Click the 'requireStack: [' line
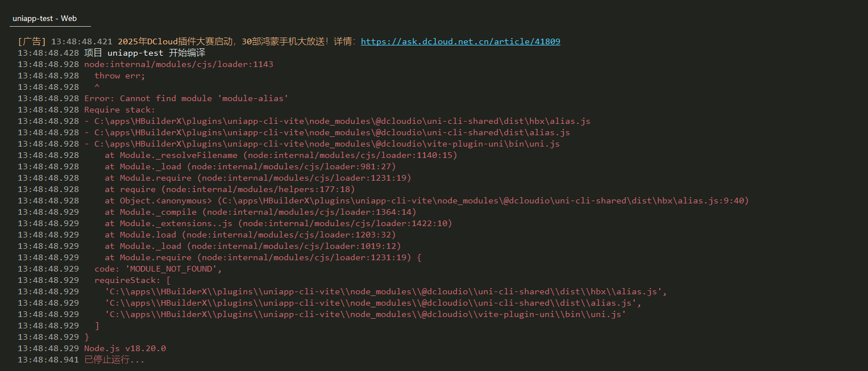This screenshot has height=371, width=868. click(132, 280)
